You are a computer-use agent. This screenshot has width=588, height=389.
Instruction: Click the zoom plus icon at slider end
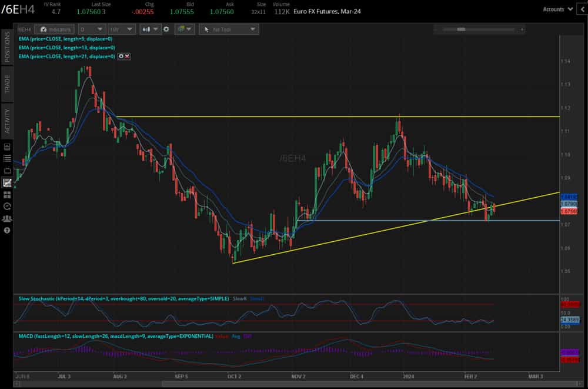[522, 29]
